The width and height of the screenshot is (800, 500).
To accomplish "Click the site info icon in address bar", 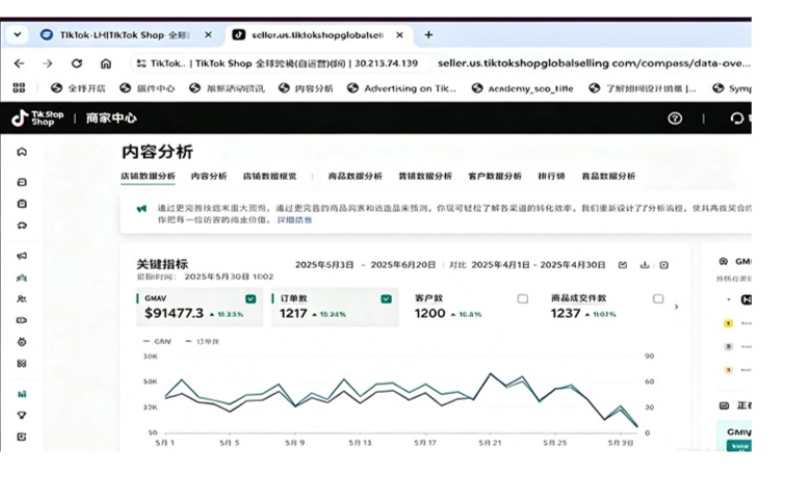I will point(140,63).
